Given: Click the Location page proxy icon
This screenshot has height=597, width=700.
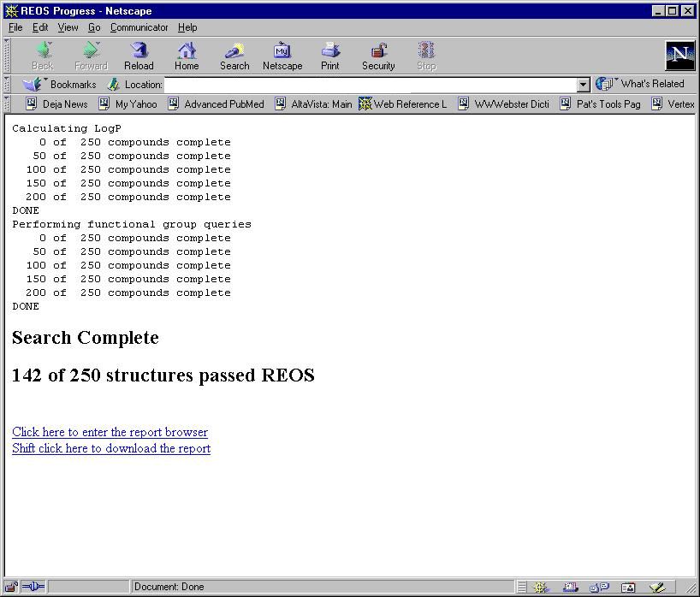Looking at the screenshot, I should pos(114,85).
